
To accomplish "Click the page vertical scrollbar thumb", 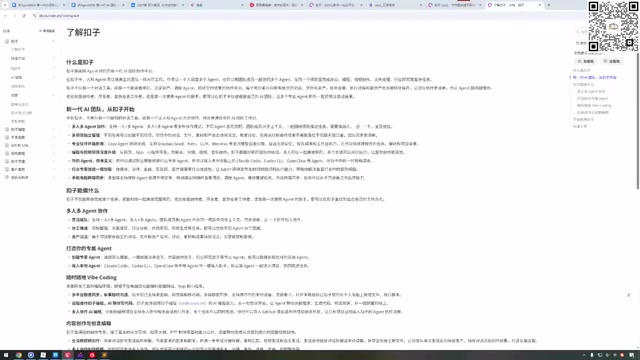I will (638, 121).
